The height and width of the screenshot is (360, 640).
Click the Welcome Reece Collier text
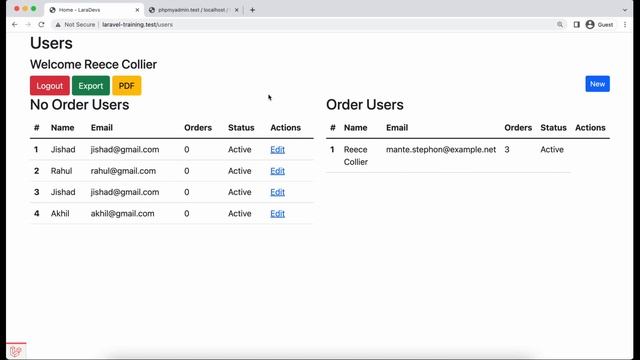pyautogui.click(x=93, y=64)
